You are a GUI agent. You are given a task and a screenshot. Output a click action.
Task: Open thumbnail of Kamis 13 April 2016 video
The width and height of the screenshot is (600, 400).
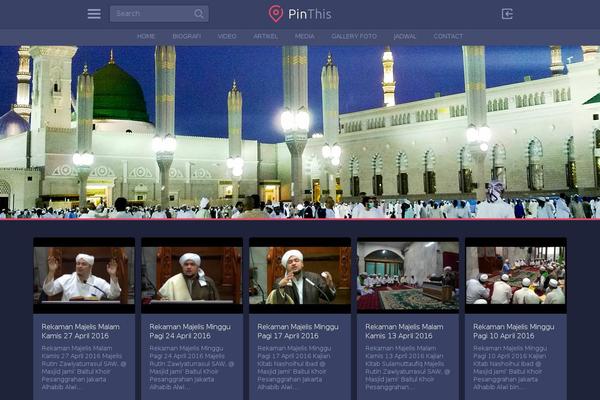pyautogui.click(x=408, y=276)
